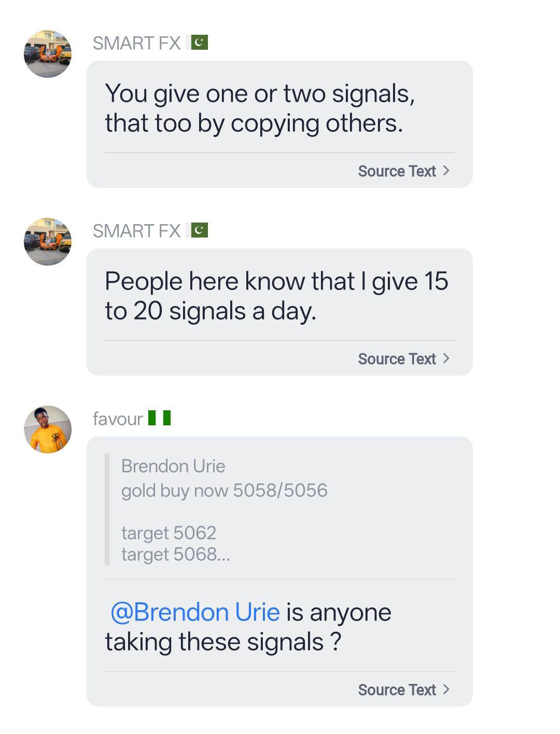The image size is (560, 734).
Task: Expand Source Text chevron under '15 to 20 signals' message
Action: 446,358
